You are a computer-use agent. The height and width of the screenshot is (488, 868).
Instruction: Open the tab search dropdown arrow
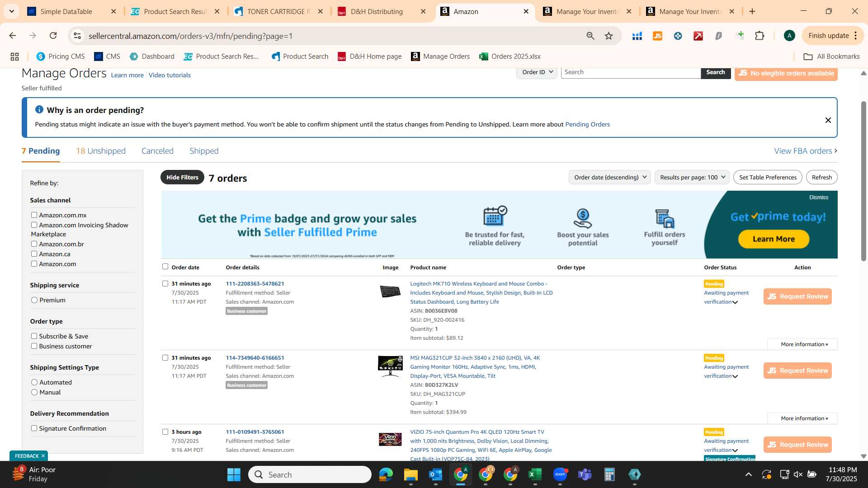point(11,11)
